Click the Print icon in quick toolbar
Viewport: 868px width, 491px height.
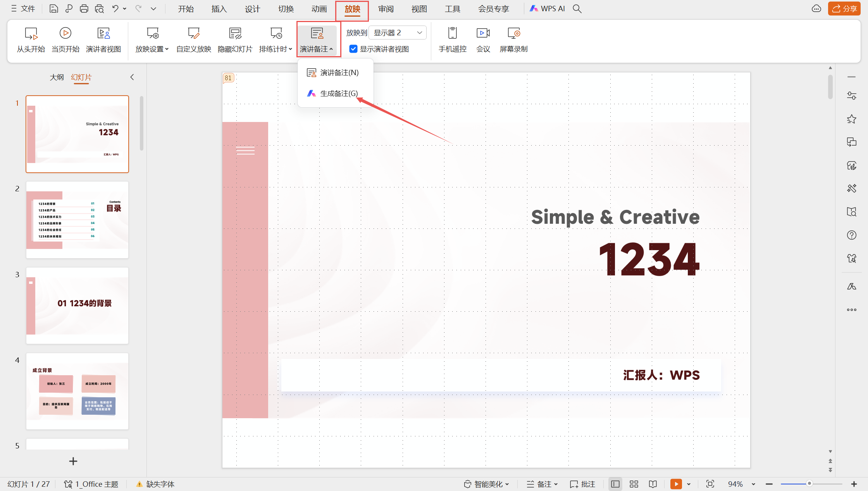click(84, 9)
